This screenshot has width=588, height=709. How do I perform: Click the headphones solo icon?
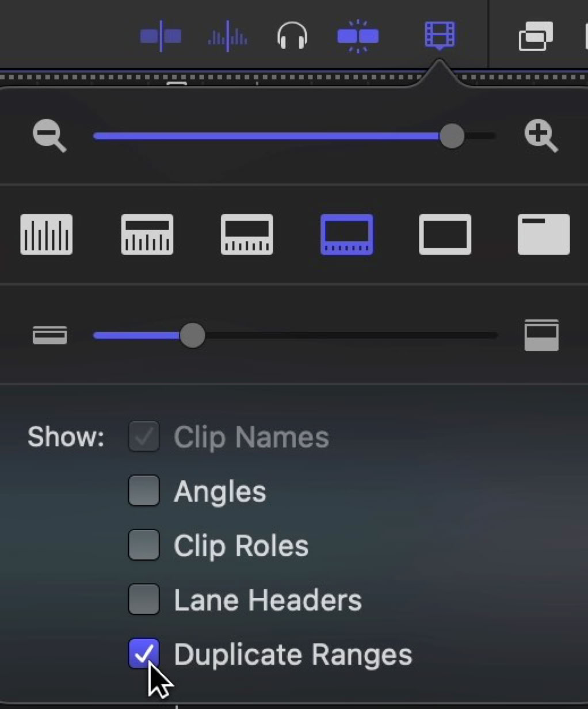[292, 36]
